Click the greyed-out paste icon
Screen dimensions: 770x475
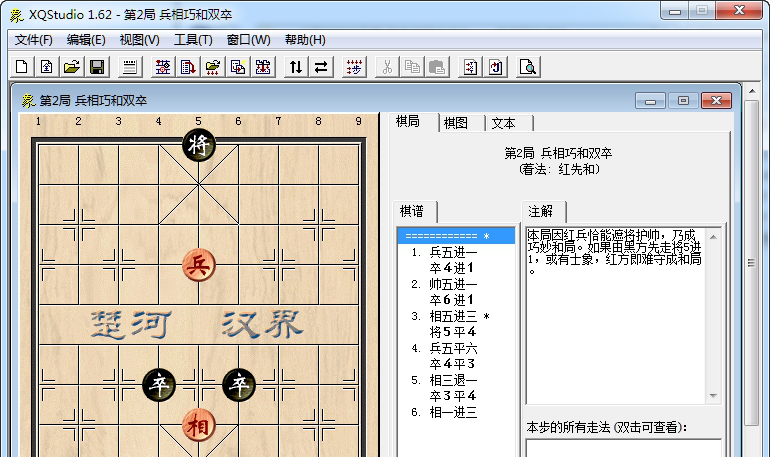pos(437,67)
